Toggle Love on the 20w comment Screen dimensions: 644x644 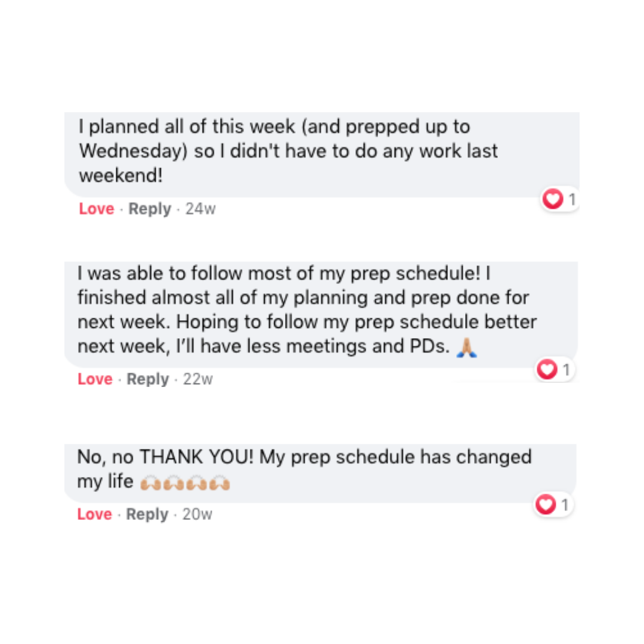click(94, 514)
